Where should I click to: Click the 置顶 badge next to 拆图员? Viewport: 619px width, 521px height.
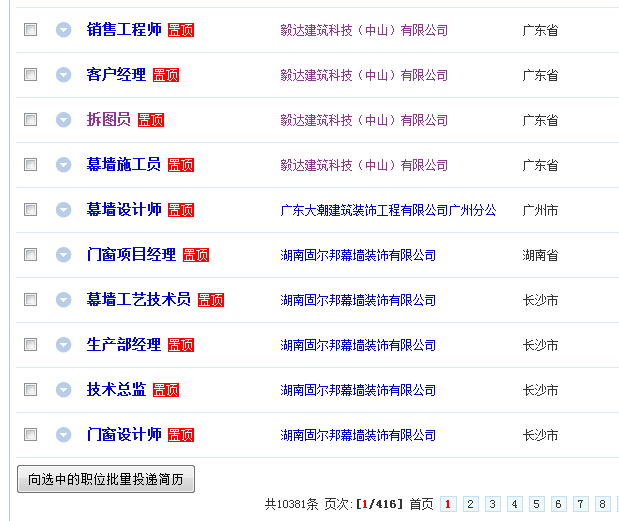pos(151,120)
